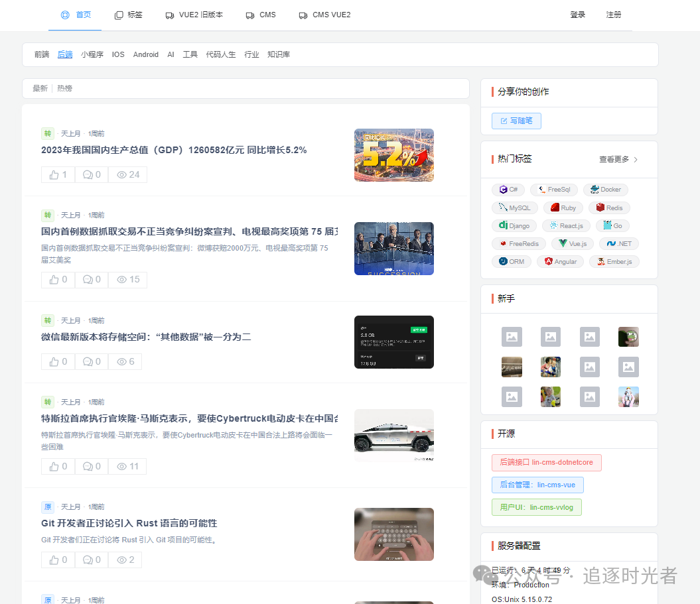Viewport: 700px width, 604px height.
Task: Switch to the 热榜 tab
Action: pyautogui.click(x=64, y=88)
